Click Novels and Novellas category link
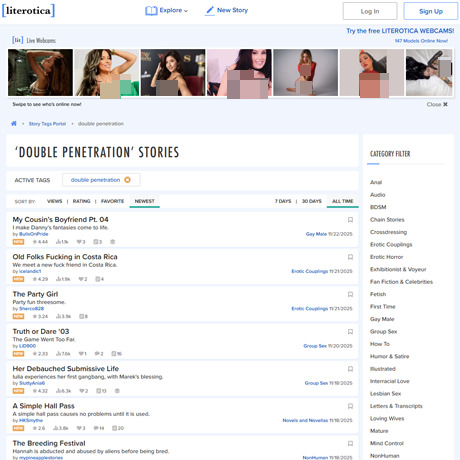The height and width of the screenshot is (460, 460). tap(305, 420)
